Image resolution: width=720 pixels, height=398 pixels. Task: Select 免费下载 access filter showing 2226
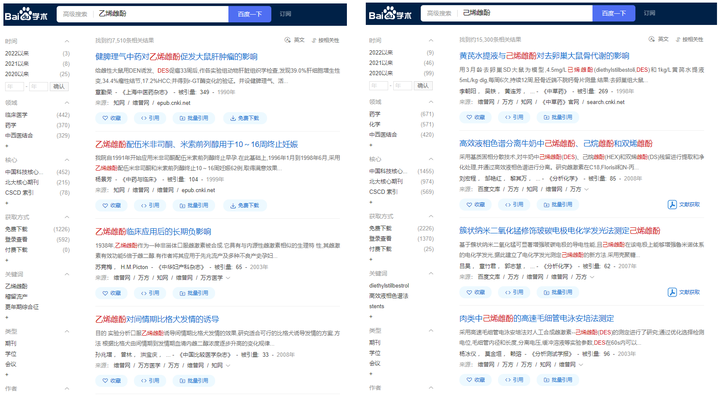(380, 228)
